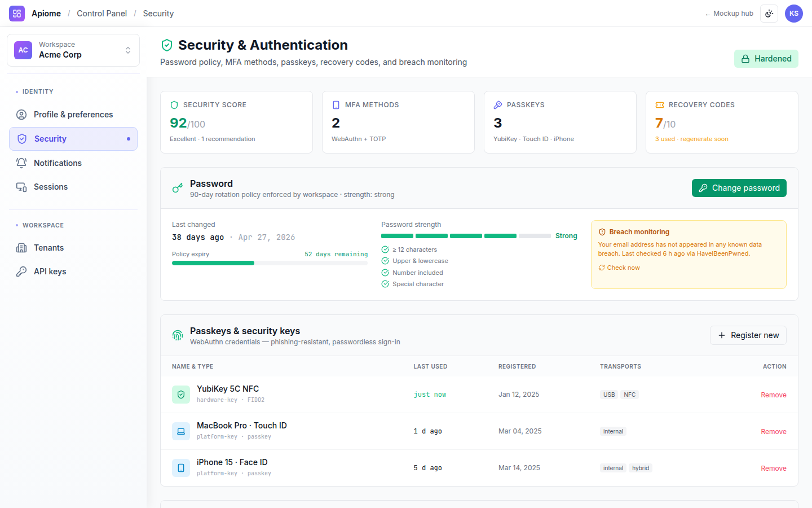Expand the Acme Corp workspace switcher
Screen dimensions: 812x508
pyautogui.click(x=73, y=50)
